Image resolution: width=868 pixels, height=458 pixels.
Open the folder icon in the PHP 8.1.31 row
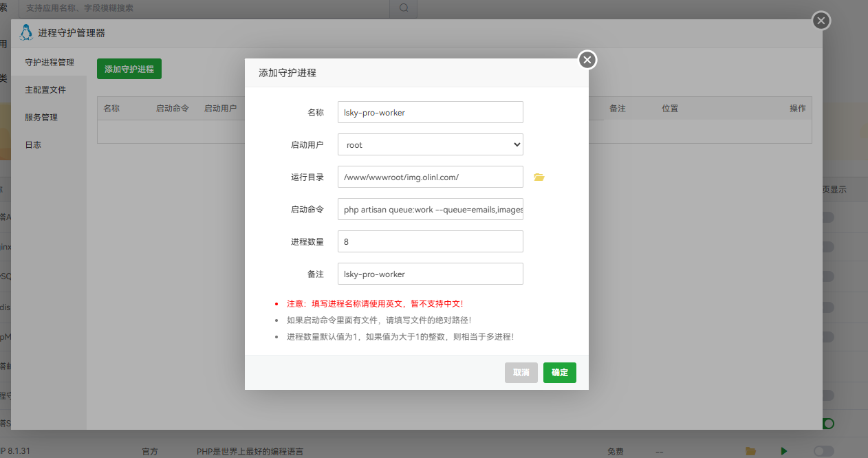pos(750,451)
